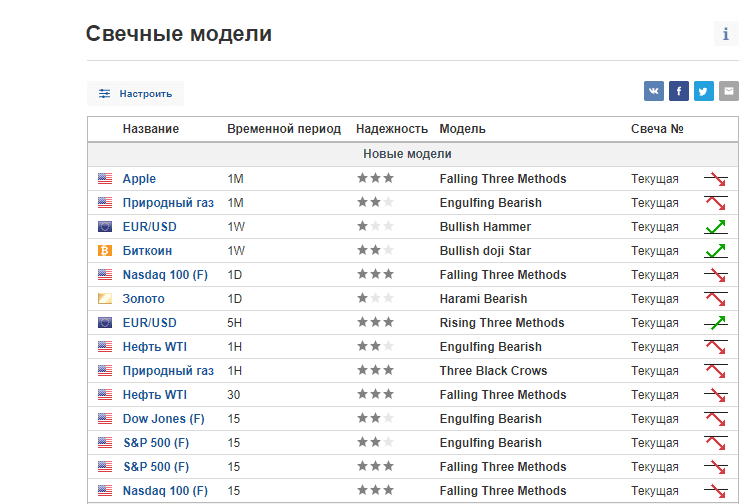747x504 pixels.
Task: Click the EU flag icon in EUR/USD 1W row
Action: [x=105, y=227]
